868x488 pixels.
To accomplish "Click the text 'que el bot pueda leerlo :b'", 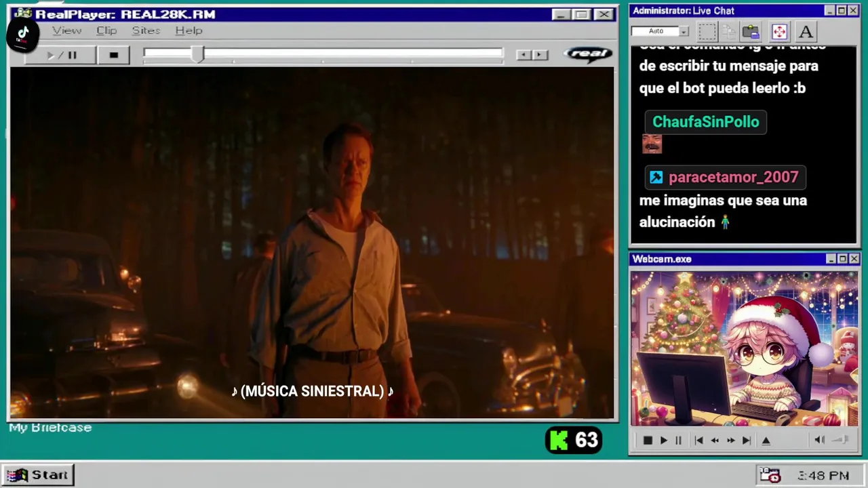I will (x=722, y=88).
